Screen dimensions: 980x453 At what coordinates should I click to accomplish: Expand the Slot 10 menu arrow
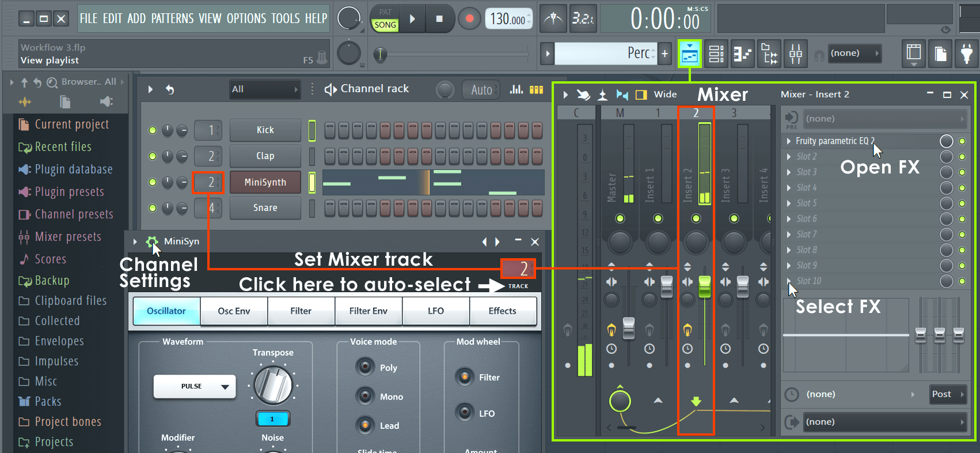[789, 281]
